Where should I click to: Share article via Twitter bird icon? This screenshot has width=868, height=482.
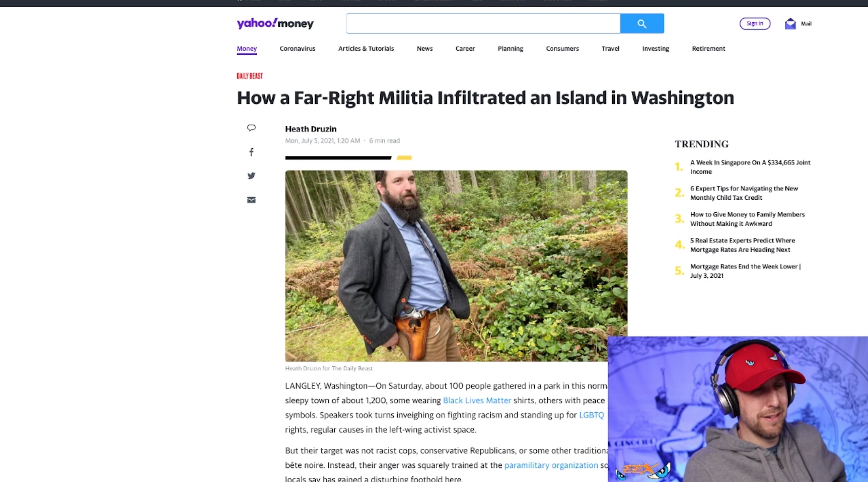[251, 176]
